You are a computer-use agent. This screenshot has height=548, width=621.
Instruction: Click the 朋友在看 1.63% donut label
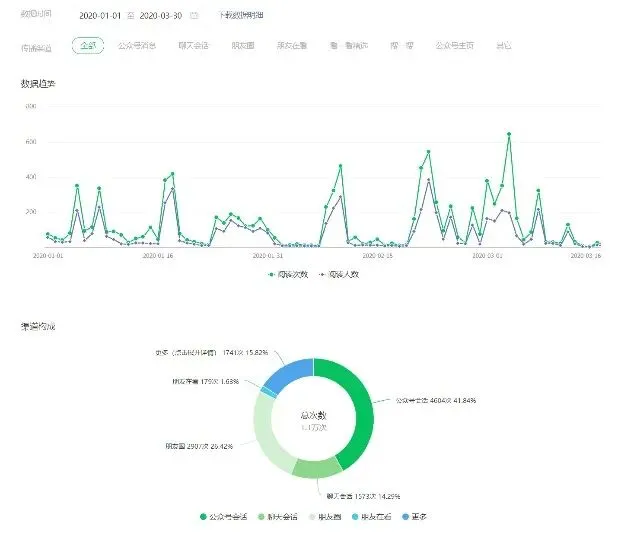[x=206, y=382]
